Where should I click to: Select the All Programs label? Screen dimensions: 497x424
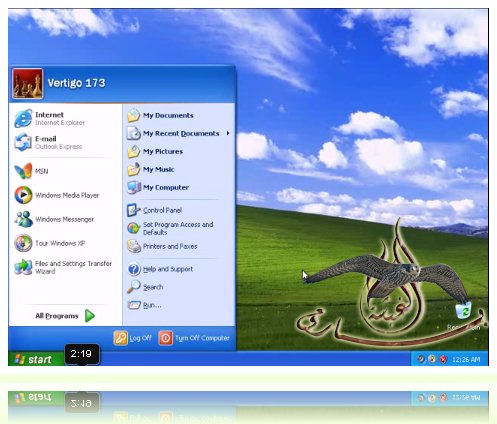(x=57, y=316)
